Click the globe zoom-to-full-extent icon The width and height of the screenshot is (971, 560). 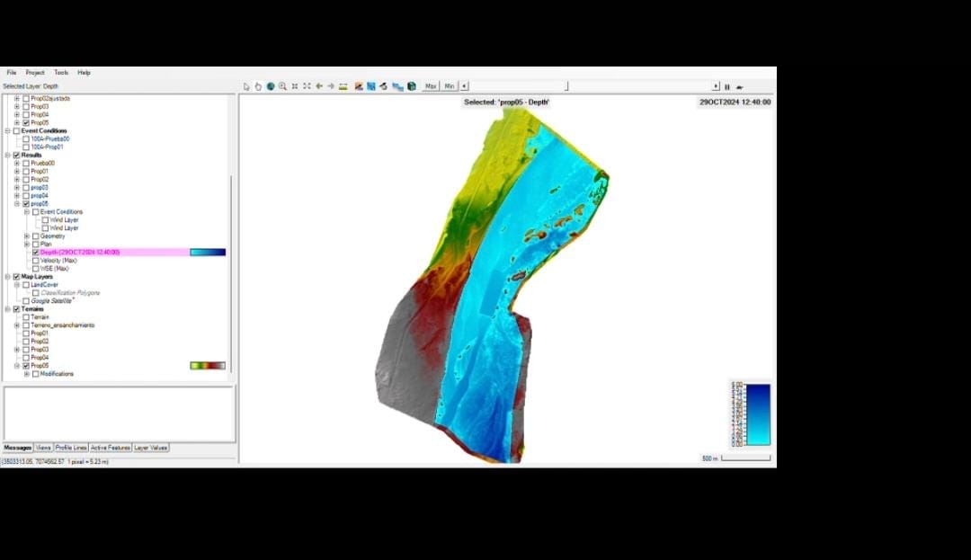(x=270, y=86)
